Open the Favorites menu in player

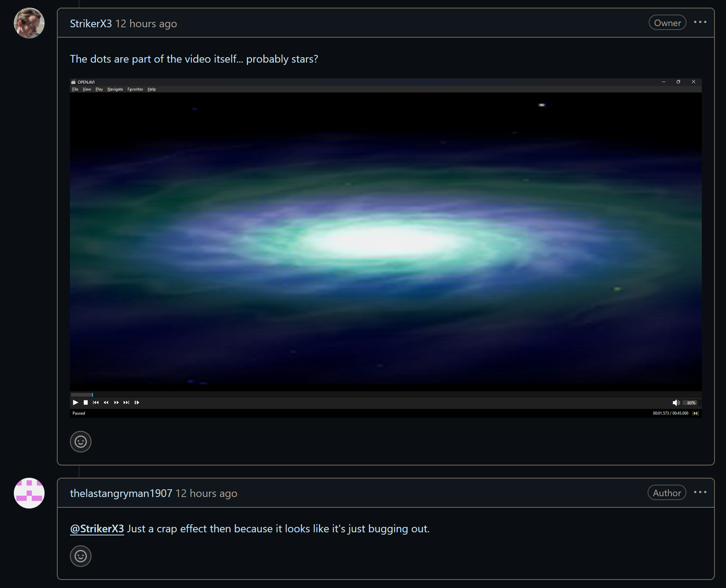(135, 89)
